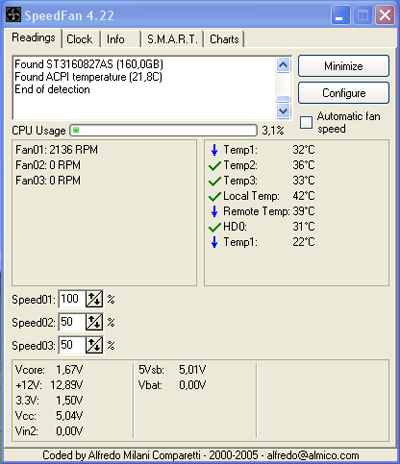Viewport: 400px width, 464px height.
Task: Click the Speed01 up/down stepper
Action: [94, 299]
